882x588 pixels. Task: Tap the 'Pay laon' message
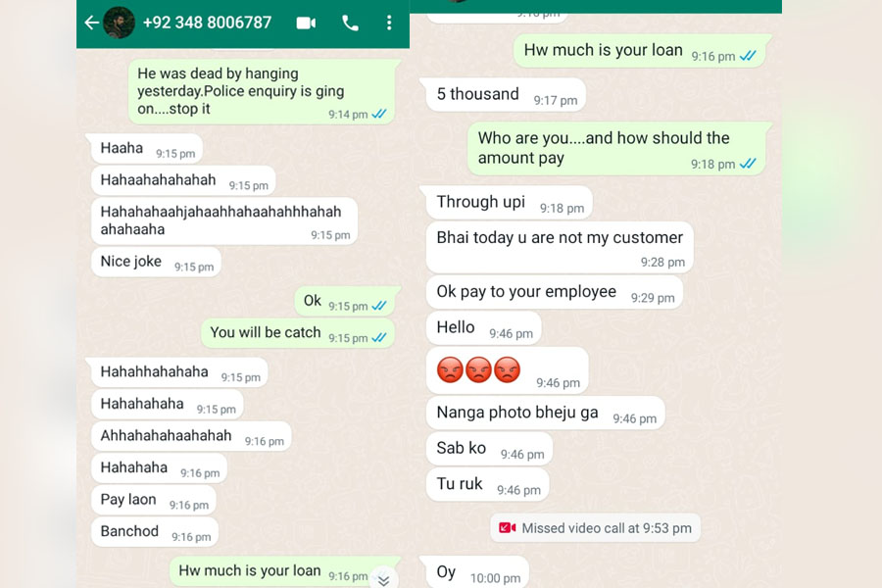(154, 500)
